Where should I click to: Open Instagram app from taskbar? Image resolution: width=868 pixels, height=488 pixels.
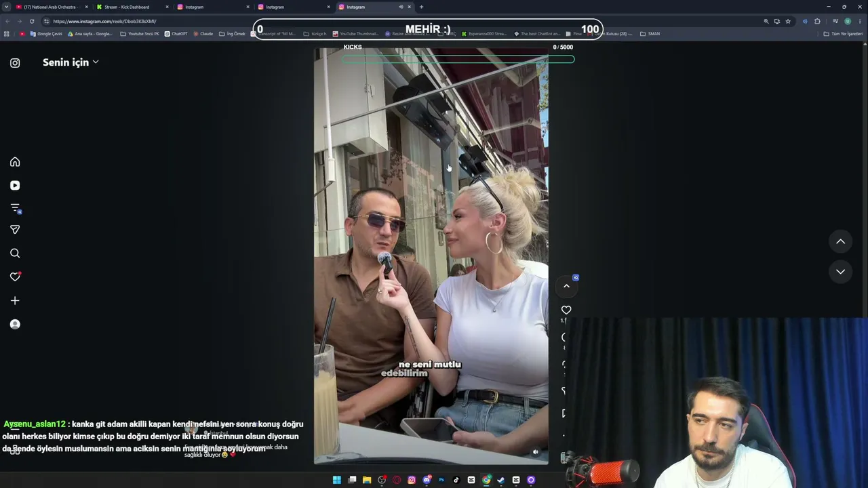(412, 480)
